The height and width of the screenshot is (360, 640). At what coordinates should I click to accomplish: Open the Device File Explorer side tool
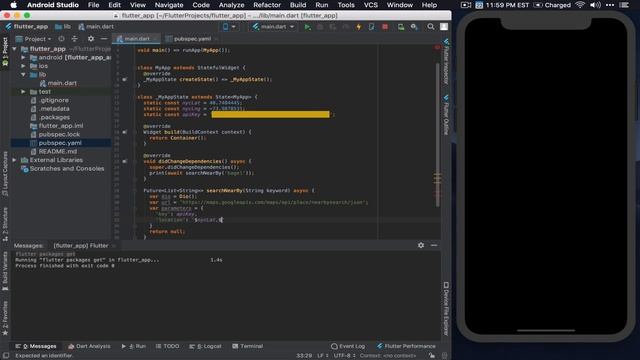click(x=446, y=309)
